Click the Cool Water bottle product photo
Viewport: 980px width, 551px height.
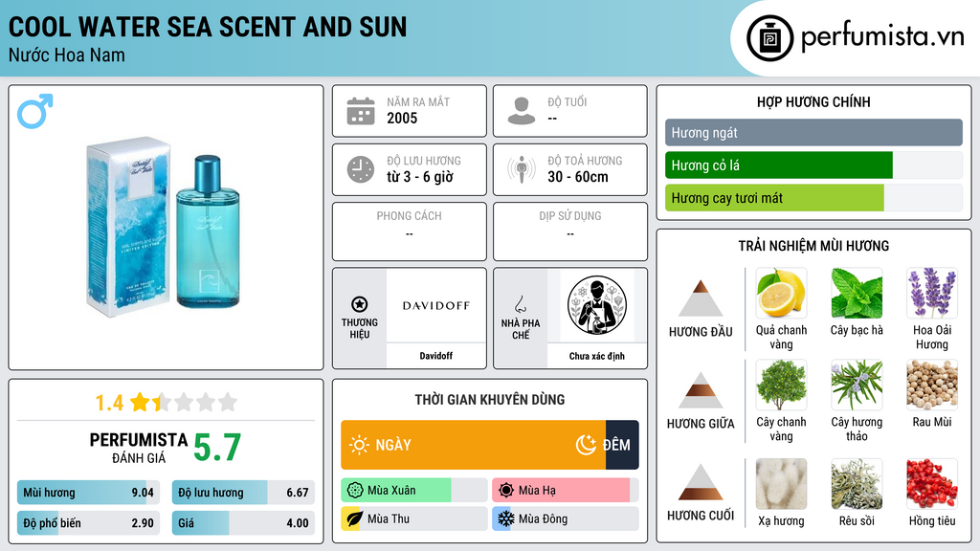pyautogui.click(x=164, y=228)
